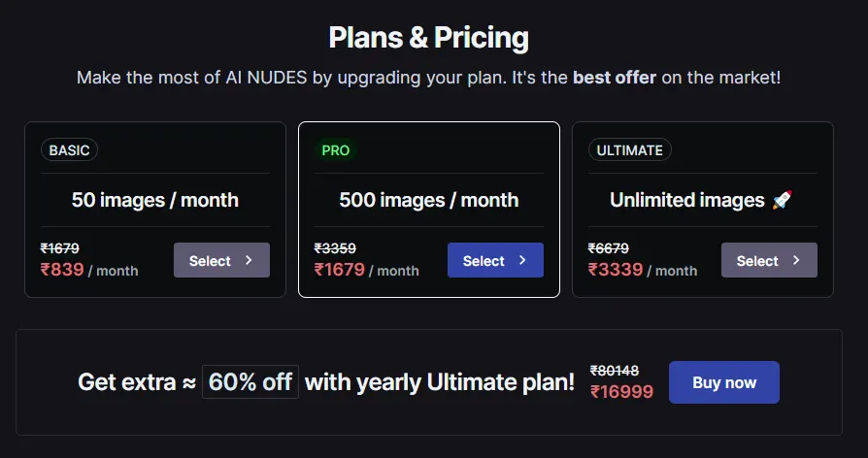Click the "Unlimited images" label
The height and width of the screenshot is (458, 868).
click(x=687, y=200)
